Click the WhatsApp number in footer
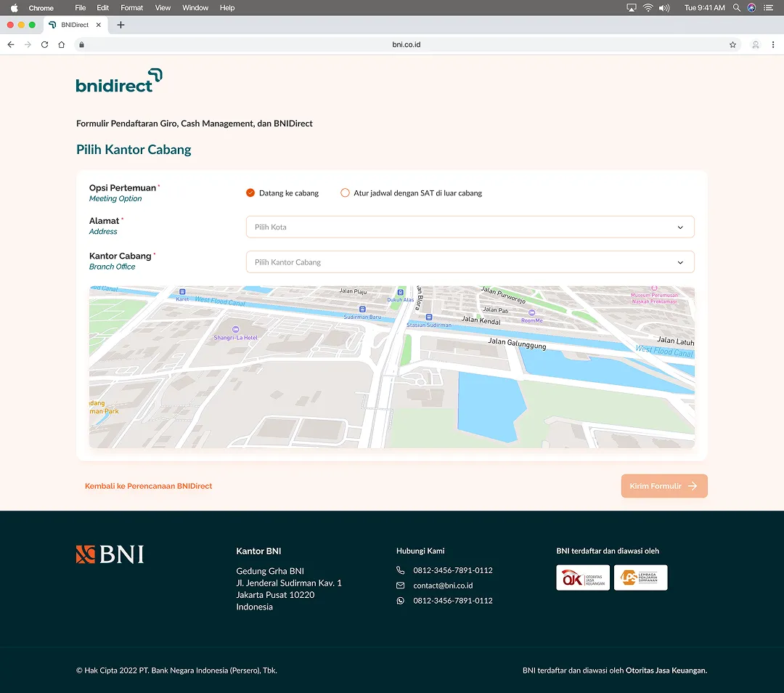This screenshot has width=784, height=693. click(452, 601)
